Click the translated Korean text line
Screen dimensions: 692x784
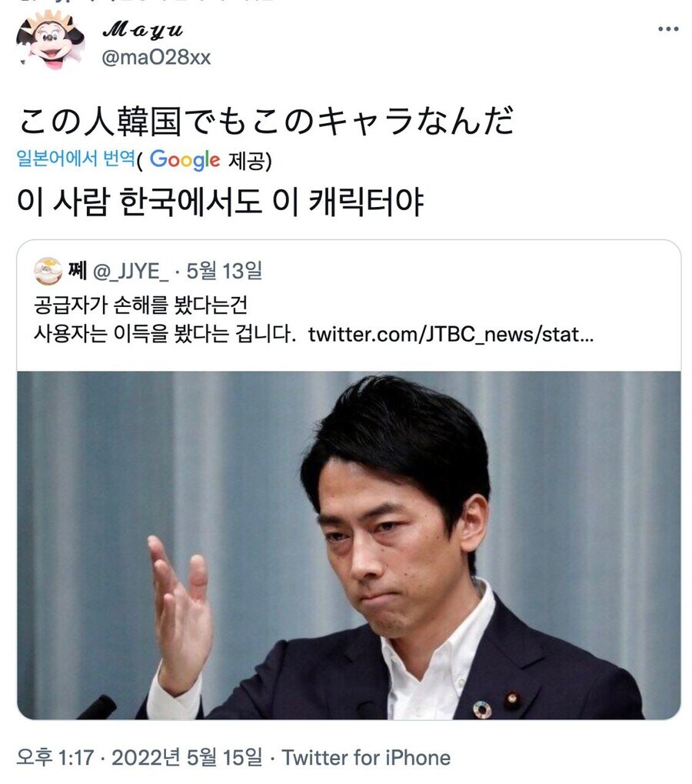(220, 202)
